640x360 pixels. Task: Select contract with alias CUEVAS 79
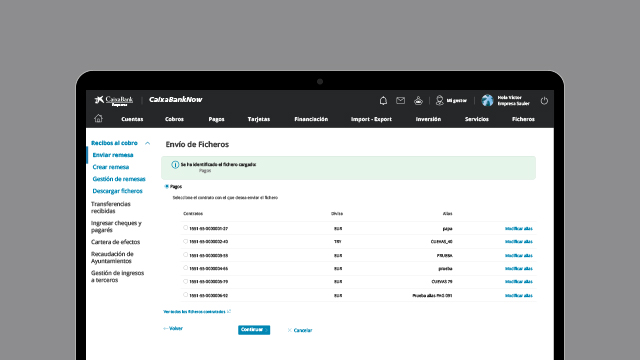coord(185,281)
